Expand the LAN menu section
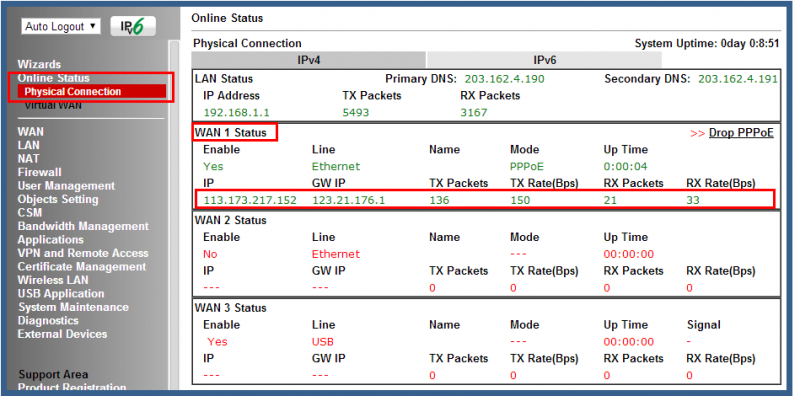The width and height of the screenshot is (800, 396). point(29,145)
